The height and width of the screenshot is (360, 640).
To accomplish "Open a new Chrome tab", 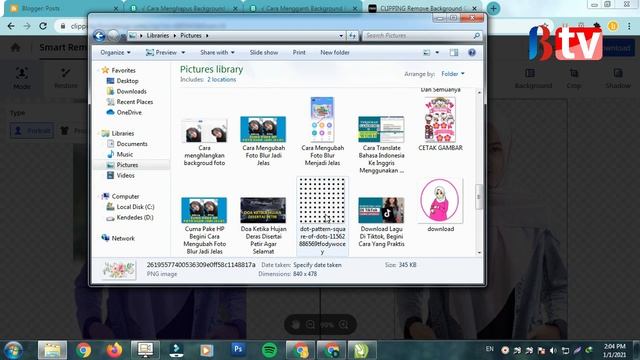I will tap(493, 8).
